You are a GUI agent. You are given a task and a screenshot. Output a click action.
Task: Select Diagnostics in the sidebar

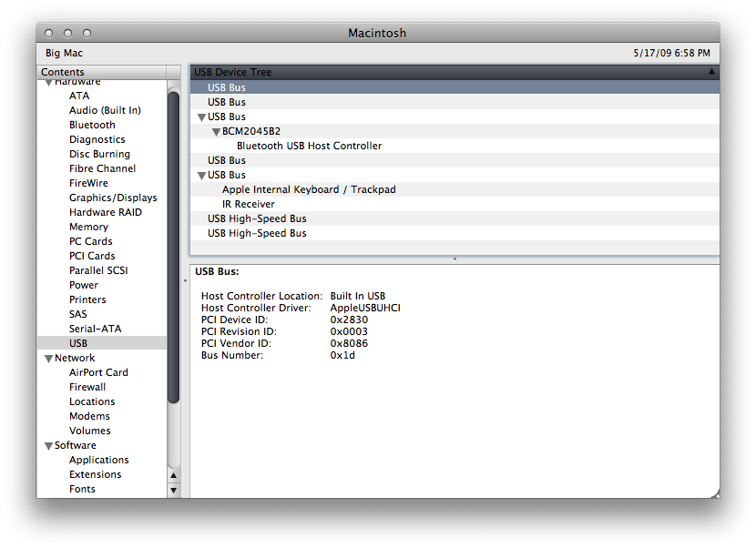click(97, 139)
